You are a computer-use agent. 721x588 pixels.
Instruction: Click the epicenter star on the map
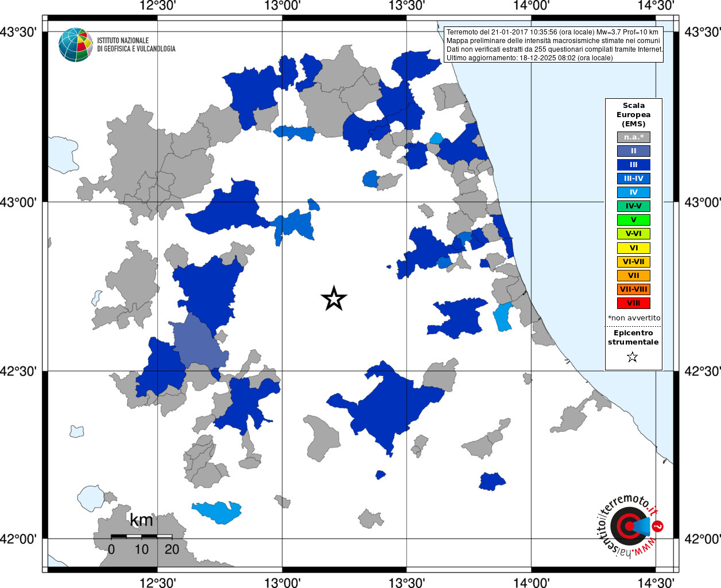point(334,299)
